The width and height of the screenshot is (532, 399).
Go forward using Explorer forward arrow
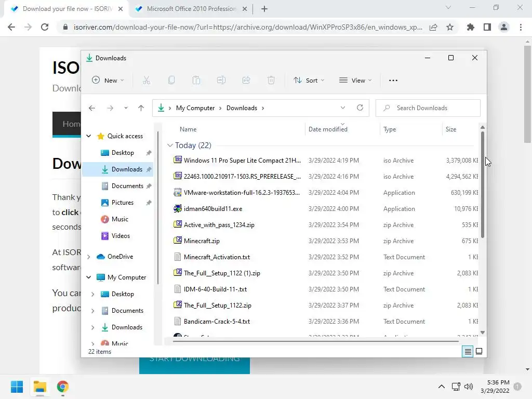pos(110,108)
